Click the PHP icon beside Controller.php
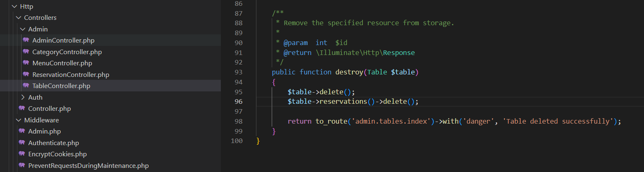Image resolution: width=644 pixels, height=172 pixels. coord(22,108)
